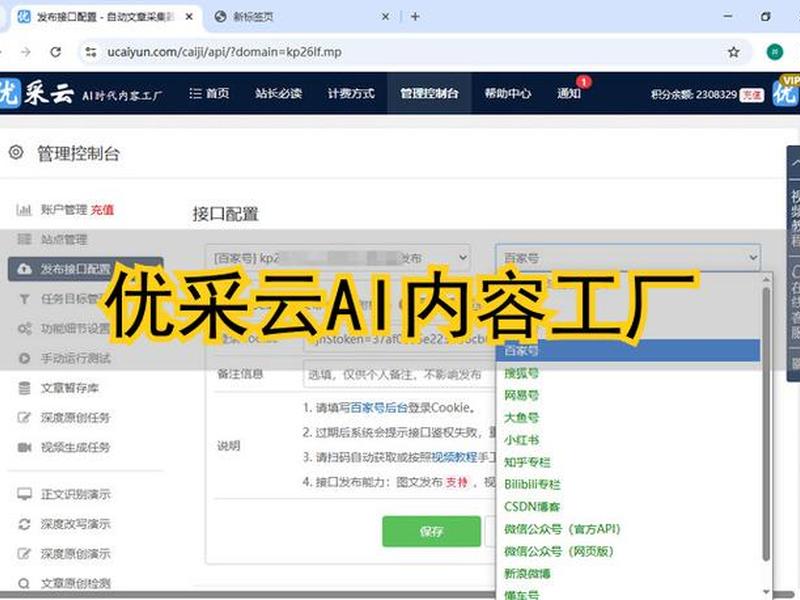Click the edit icon for 深度原创演示
Screen dimensions: 800x600
tap(24, 554)
